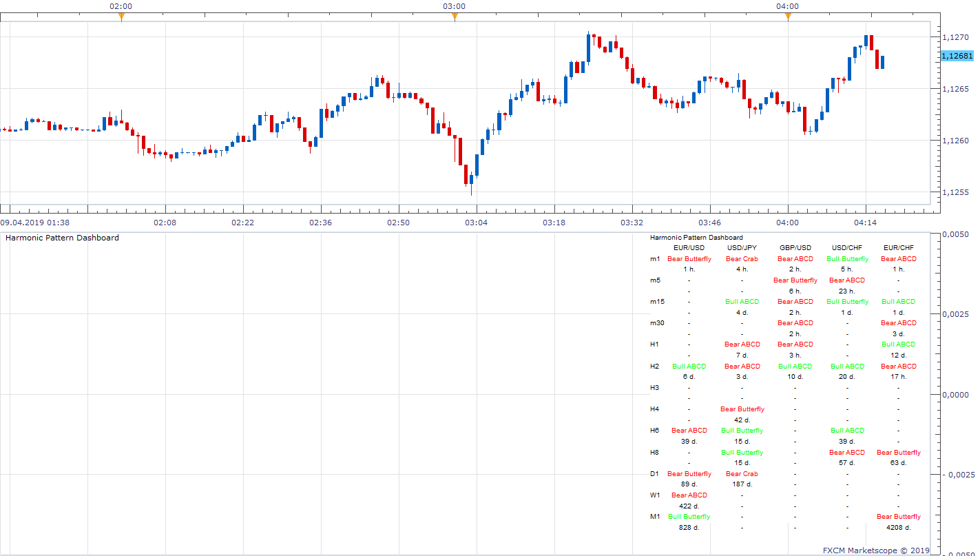980x556 pixels.
Task: Click Bear Butterfly in m1 EUR/USD cell
Action: [x=689, y=259]
